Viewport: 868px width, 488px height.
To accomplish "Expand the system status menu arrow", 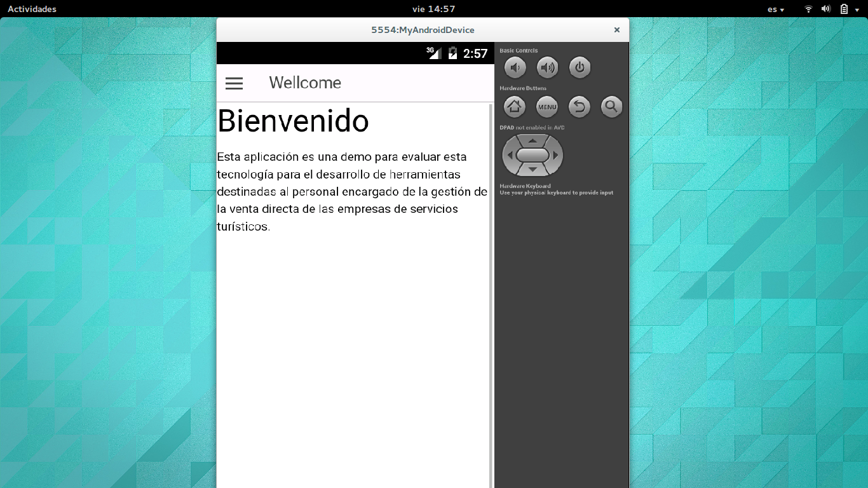I will point(857,10).
